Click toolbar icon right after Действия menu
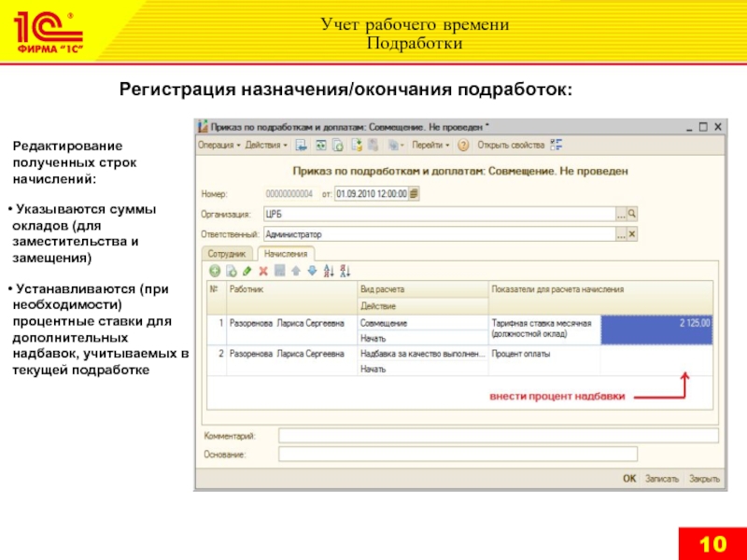 pos(301,146)
